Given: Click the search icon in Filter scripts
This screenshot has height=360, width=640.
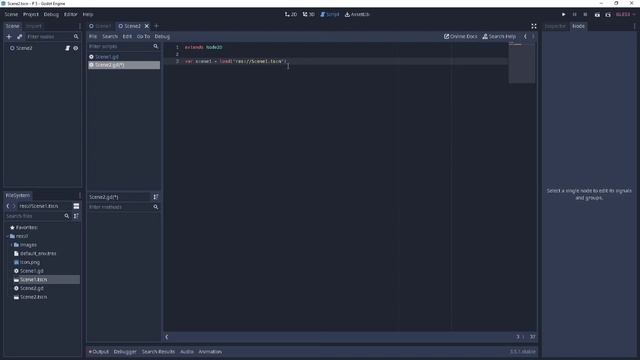Looking at the screenshot, I should [x=156, y=47].
